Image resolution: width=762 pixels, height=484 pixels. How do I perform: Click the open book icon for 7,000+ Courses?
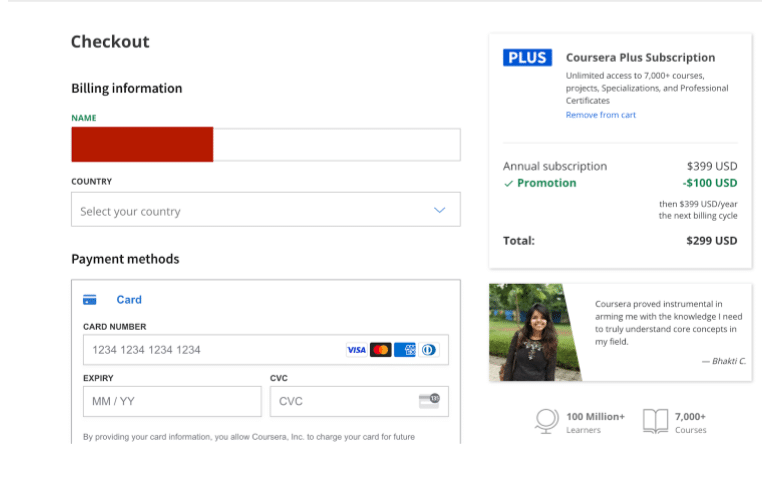(656, 421)
